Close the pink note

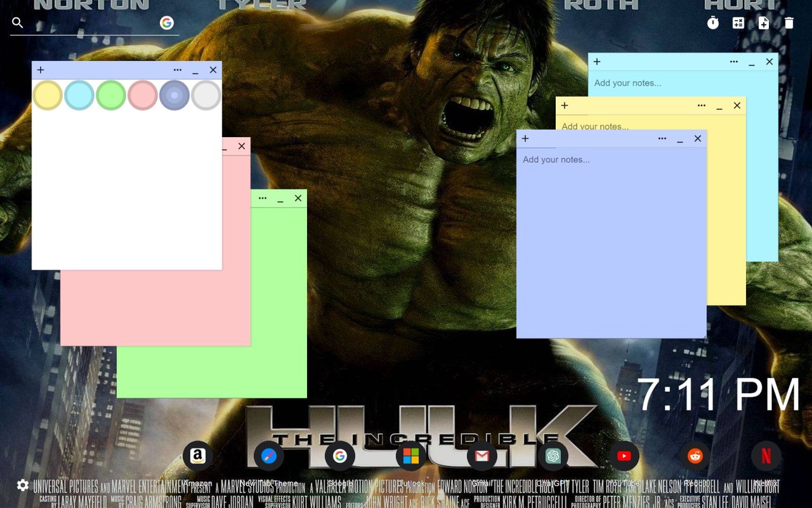[242, 146]
